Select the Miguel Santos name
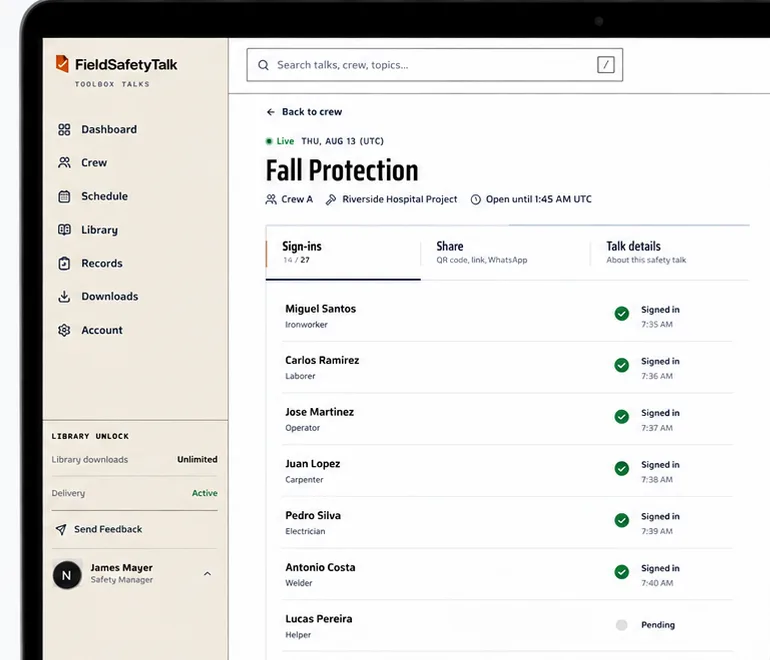This screenshot has height=660, width=770. point(321,309)
